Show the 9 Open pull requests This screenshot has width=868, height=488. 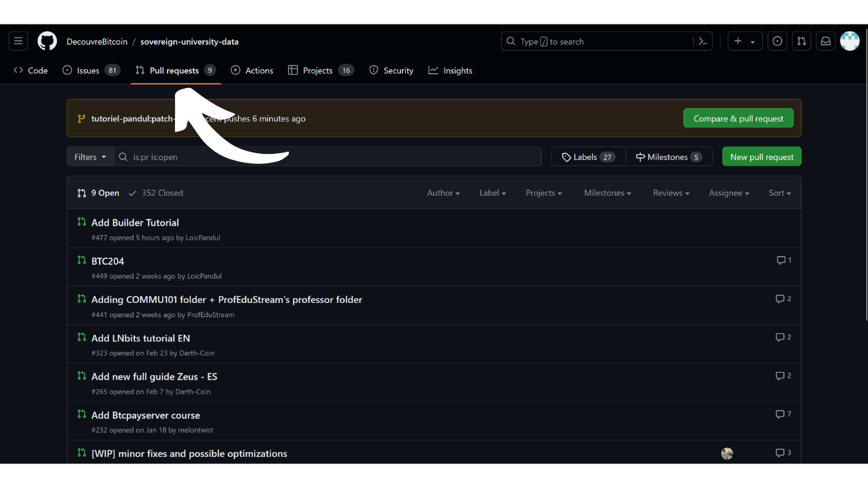tap(98, 193)
